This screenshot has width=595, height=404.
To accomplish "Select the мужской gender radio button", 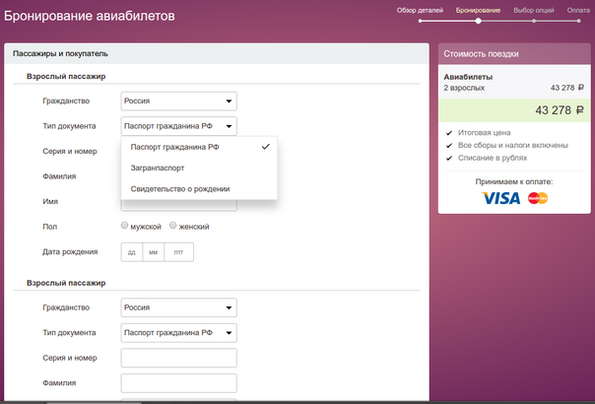I will 124,225.
